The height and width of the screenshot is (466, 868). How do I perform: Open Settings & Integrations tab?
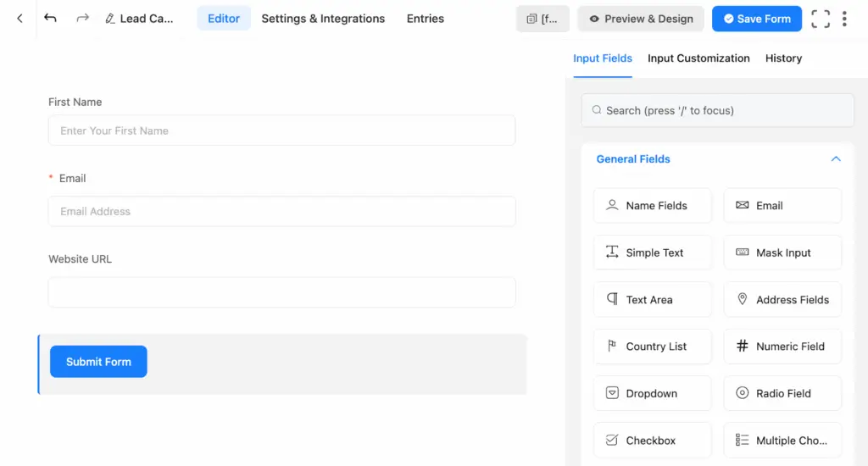click(323, 19)
